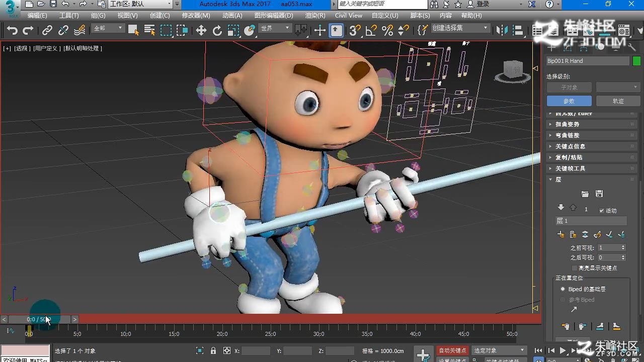This screenshot has width=644, height=362.
Task: Activate the Select and Scale tool
Action: coord(233,31)
